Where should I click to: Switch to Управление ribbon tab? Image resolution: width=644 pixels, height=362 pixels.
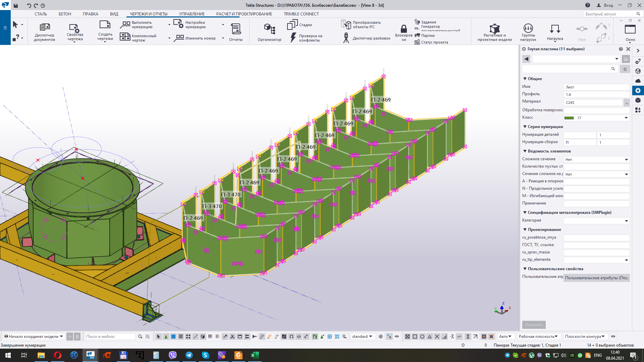coord(192,14)
